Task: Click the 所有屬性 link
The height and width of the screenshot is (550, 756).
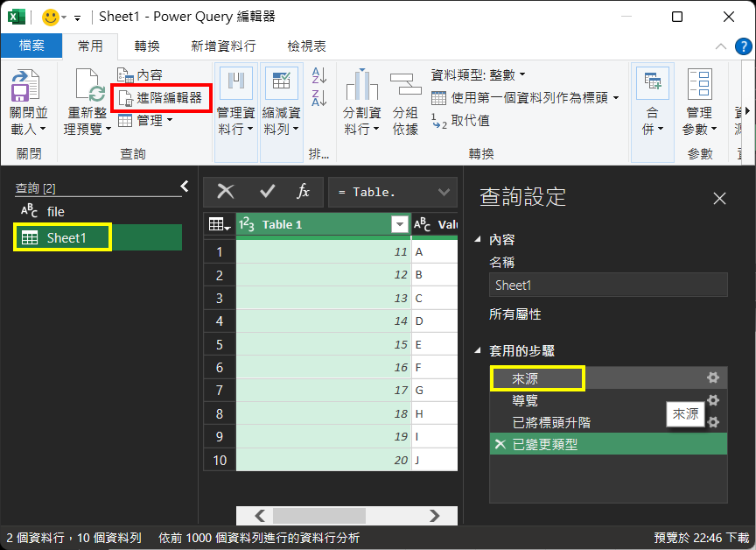Action: click(x=514, y=314)
